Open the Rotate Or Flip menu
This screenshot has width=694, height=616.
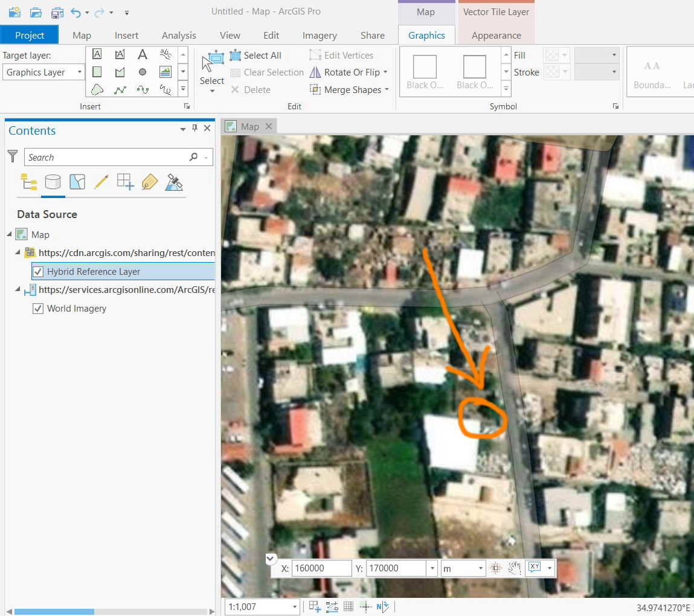tap(348, 72)
